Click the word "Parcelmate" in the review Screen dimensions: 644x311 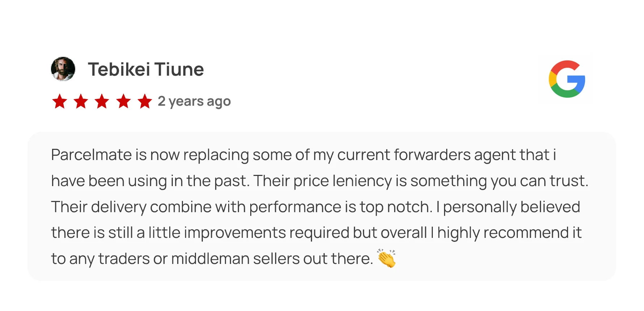coord(91,155)
